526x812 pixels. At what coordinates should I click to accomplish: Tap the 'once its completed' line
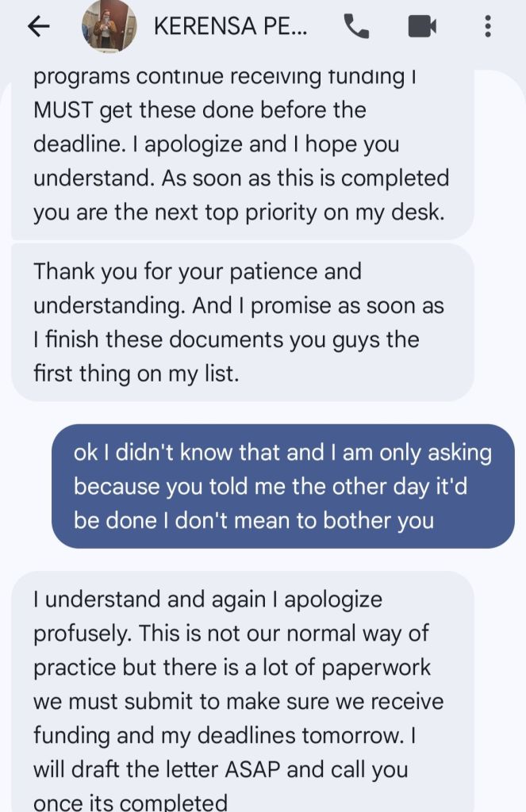point(130,802)
